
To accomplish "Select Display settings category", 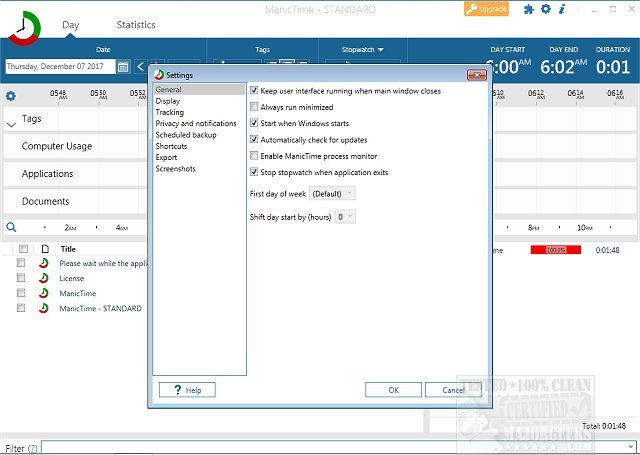I will tap(168, 101).
